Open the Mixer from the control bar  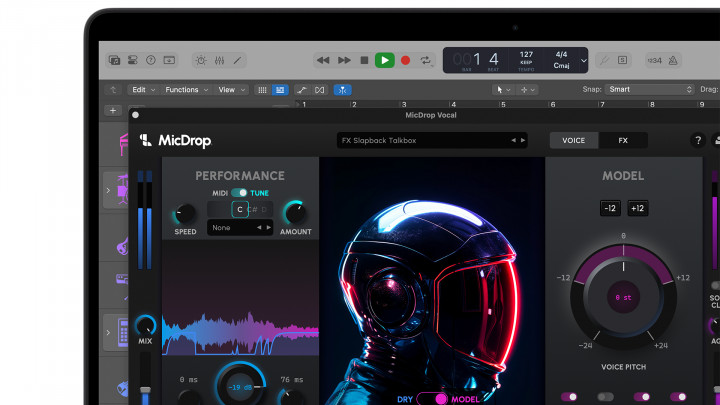(x=217, y=60)
